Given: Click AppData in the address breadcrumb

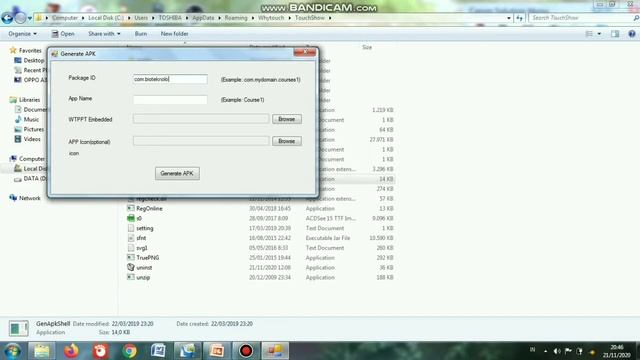Looking at the screenshot, I should [x=203, y=18].
